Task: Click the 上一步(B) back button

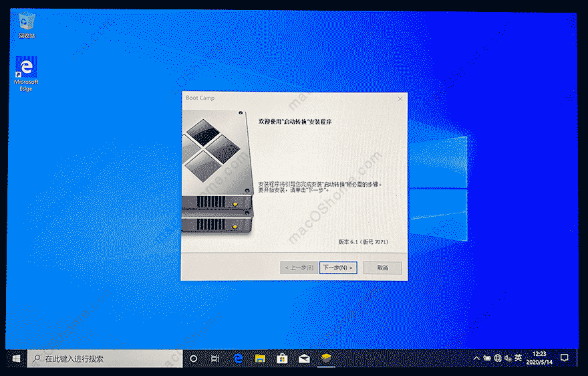Action: [299, 268]
